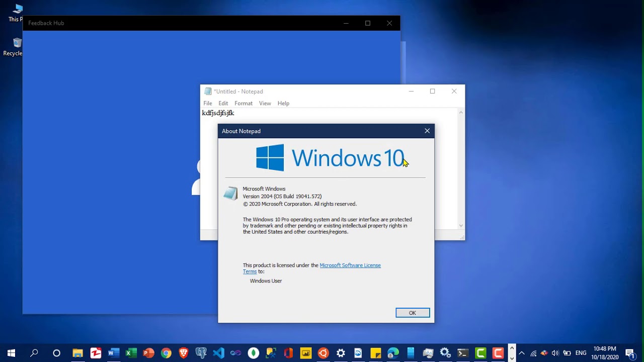This screenshot has height=362, width=644.
Task: Open Google Chrome from taskbar
Action: coord(166,353)
